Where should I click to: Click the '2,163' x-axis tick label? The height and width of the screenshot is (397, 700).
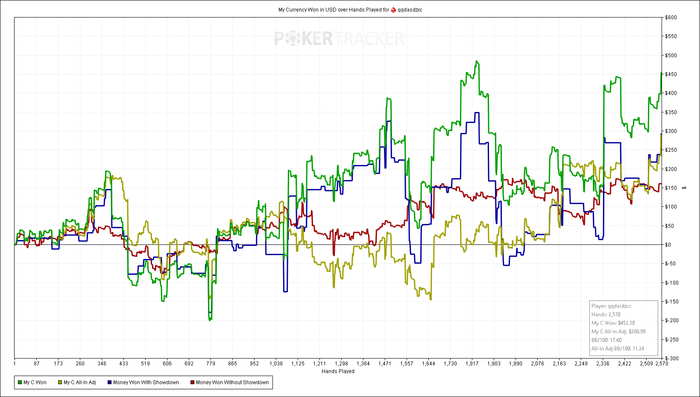coord(559,364)
